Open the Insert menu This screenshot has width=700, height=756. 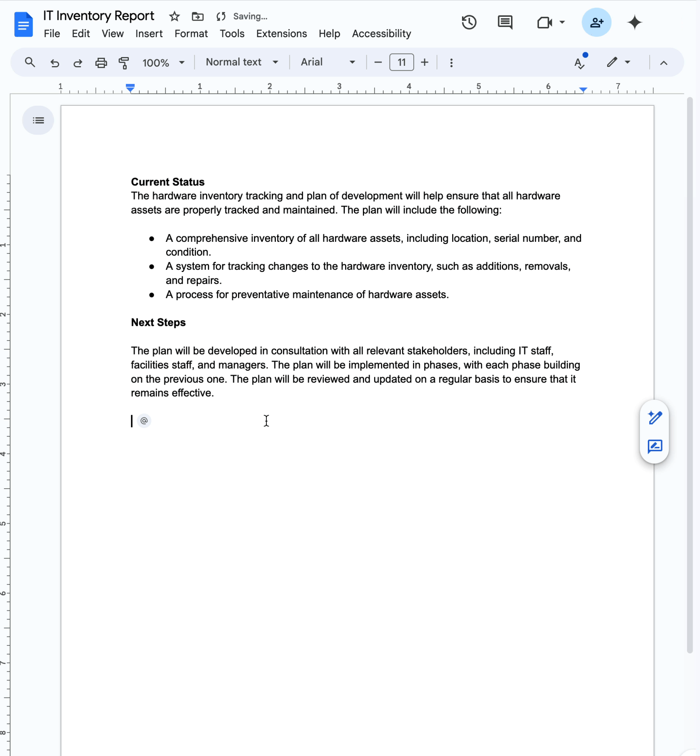149,34
